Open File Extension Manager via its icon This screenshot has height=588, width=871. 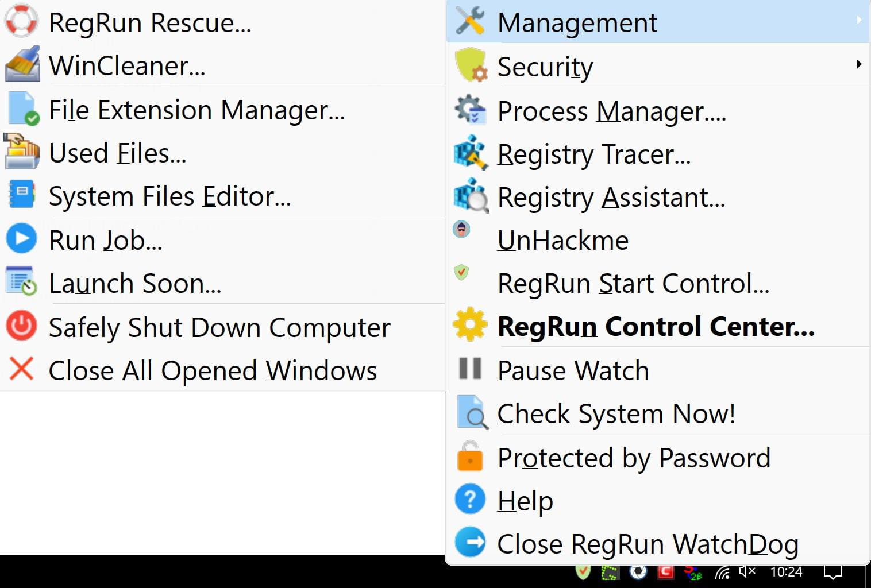click(24, 109)
